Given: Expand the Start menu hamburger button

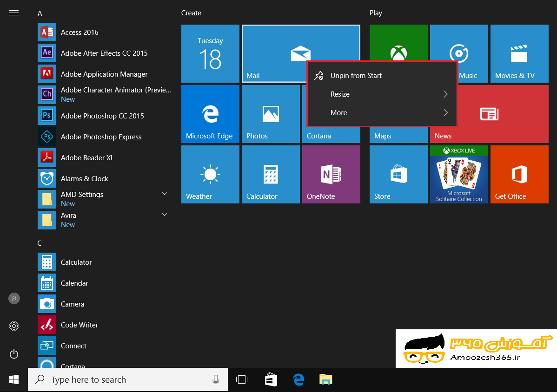Looking at the screenshot, I should [14, 13].
